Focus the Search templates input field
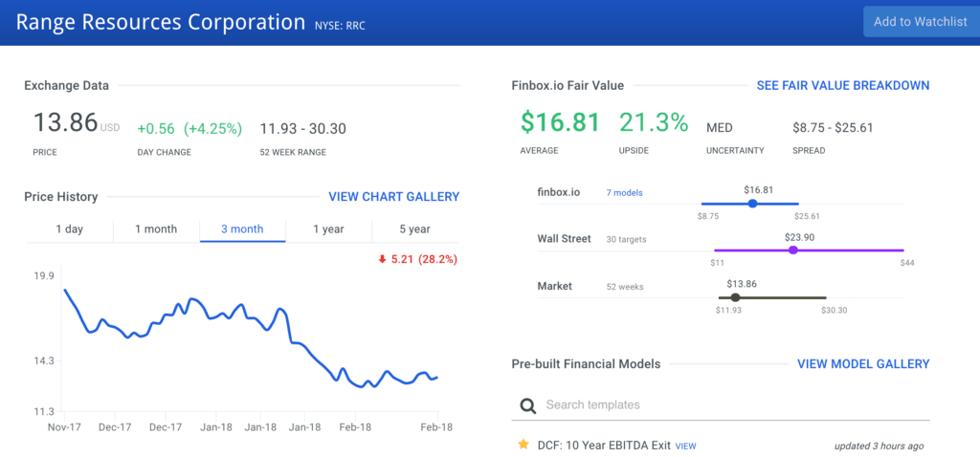The width and height of the screenshot is (980, 457). click(727, 405)
